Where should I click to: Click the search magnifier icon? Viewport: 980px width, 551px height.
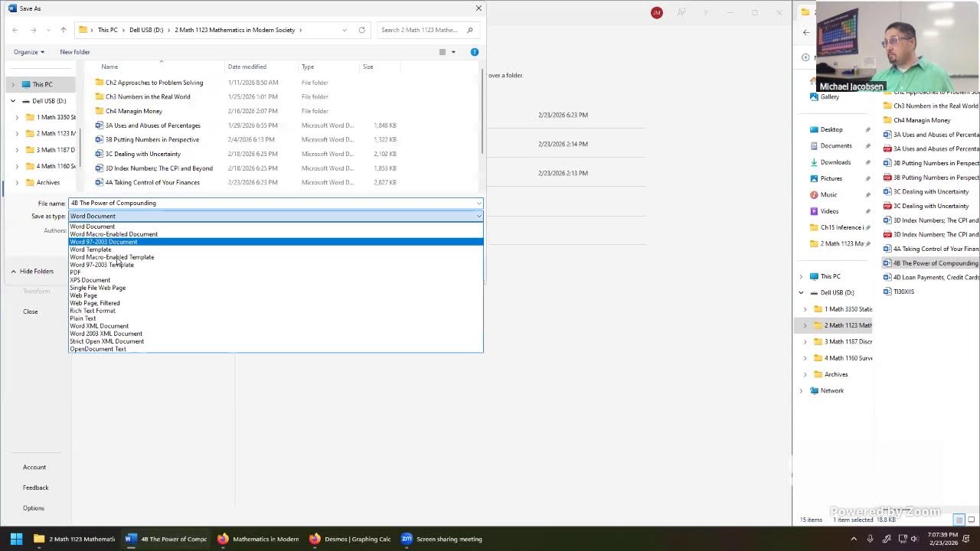470,30
